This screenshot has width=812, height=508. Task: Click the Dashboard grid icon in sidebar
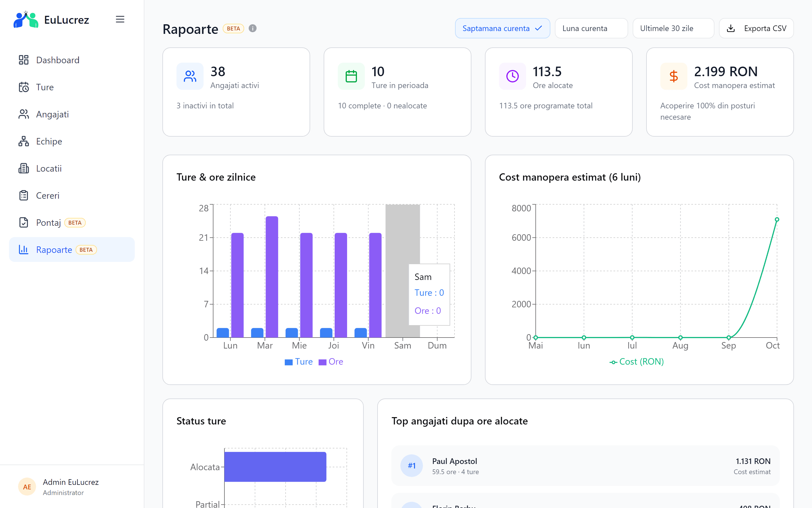[23, 60]
